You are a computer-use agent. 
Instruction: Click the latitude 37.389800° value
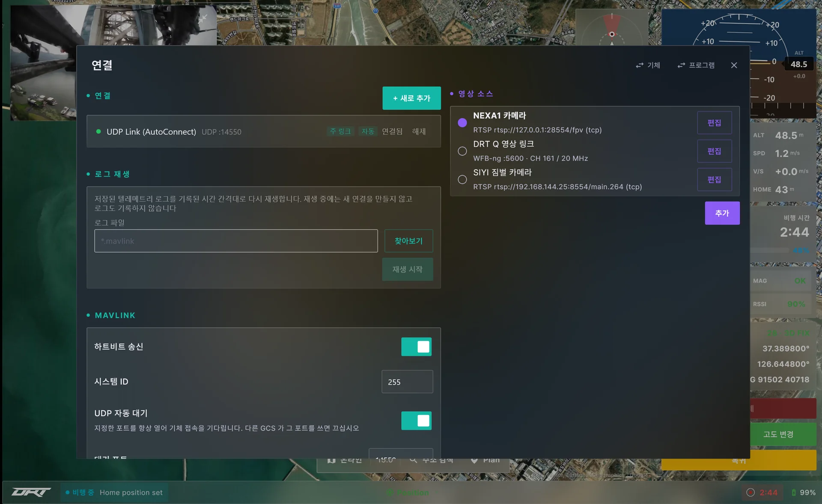point(786,349)
